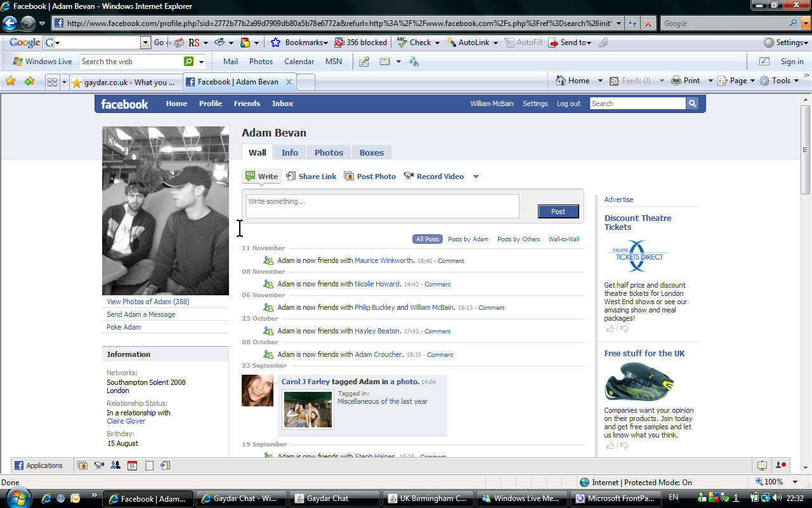Expand more wall publisher options arrow
This screenshot has height=508, width=812.
[x=476, y=177]
